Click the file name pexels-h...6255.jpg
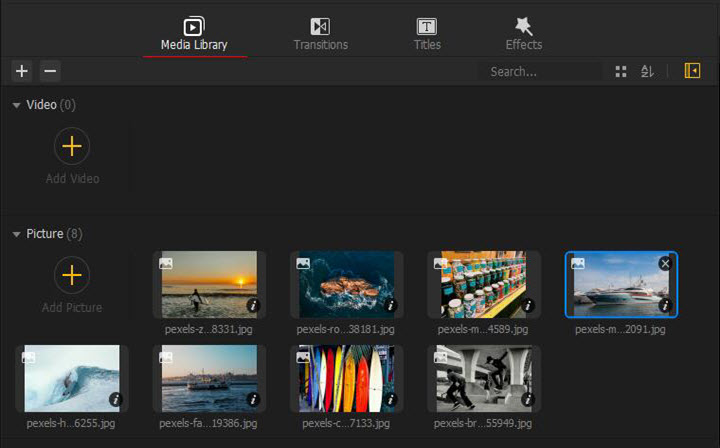 click(71, 423)
